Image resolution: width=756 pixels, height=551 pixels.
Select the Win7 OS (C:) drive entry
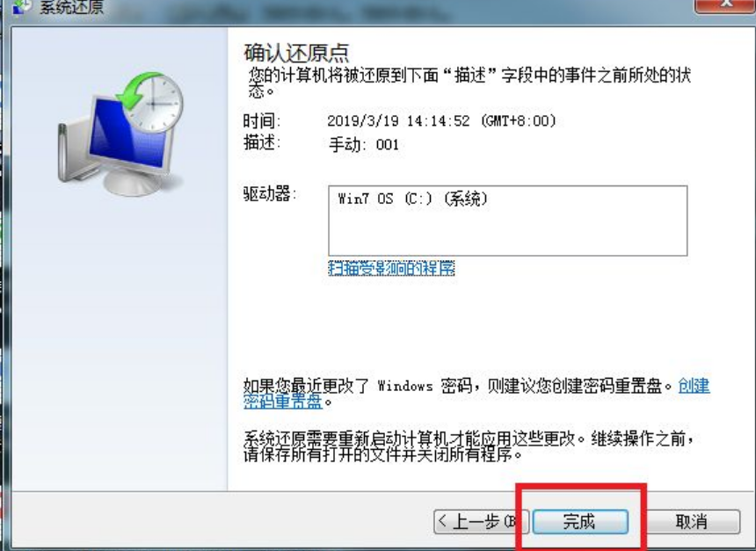(412, 199)
